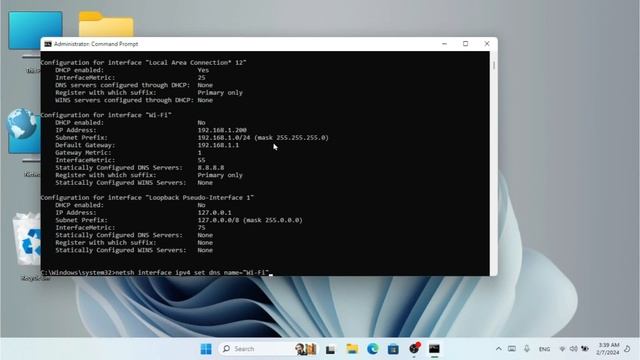The height and width of the screenshot is (360, 640).
Task: Open File Explorer from the taskbar
Action: [x=352, y=349]
